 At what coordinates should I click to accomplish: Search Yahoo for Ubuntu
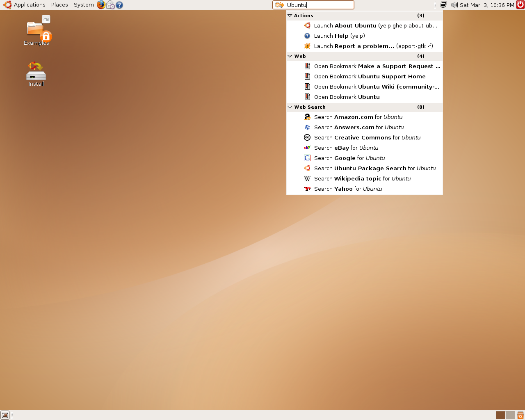coord(365,189)
